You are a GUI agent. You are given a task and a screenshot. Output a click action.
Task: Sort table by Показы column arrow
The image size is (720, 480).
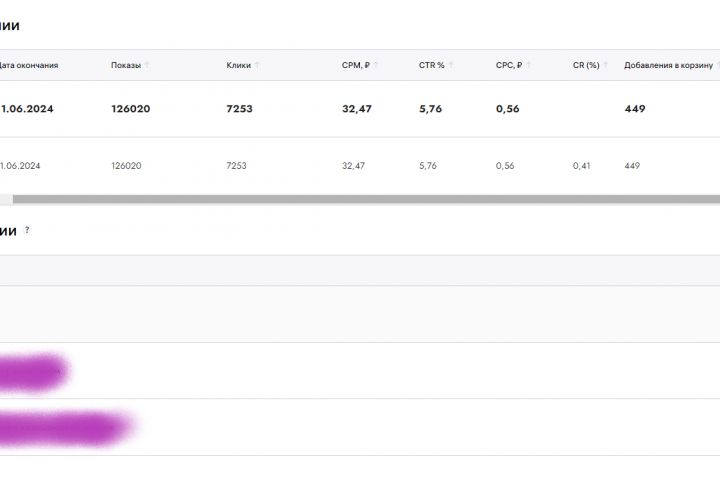[147, 65]
